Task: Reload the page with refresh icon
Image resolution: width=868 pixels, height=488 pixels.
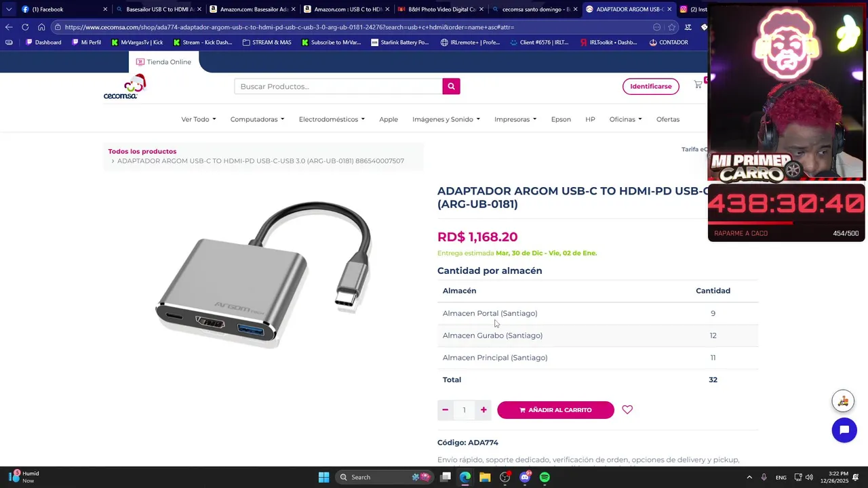Action: (25, 27)
